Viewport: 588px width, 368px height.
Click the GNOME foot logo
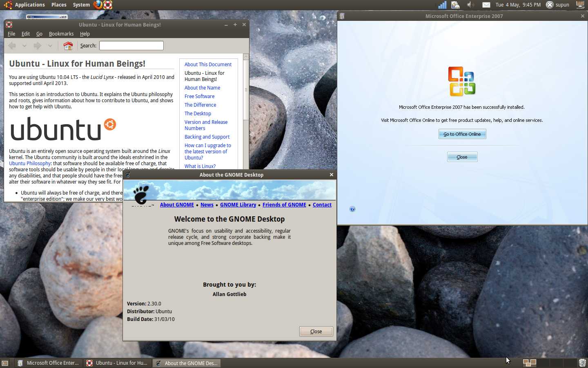coord(141,195)
